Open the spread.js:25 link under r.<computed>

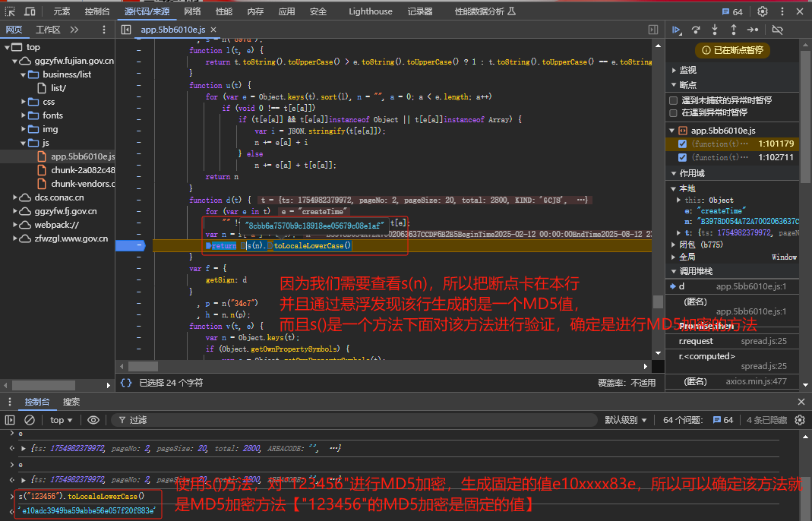763,366
